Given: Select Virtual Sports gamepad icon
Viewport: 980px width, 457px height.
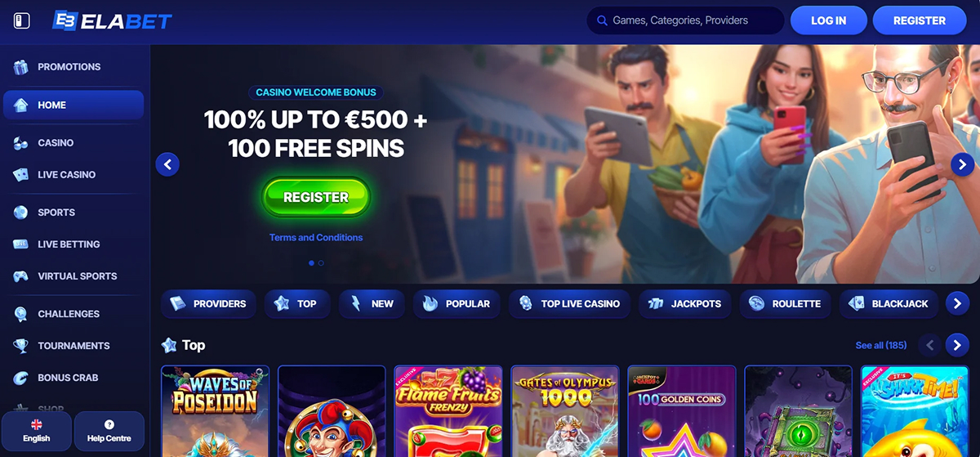Looking at the screenshot, I should pos(21,276).
